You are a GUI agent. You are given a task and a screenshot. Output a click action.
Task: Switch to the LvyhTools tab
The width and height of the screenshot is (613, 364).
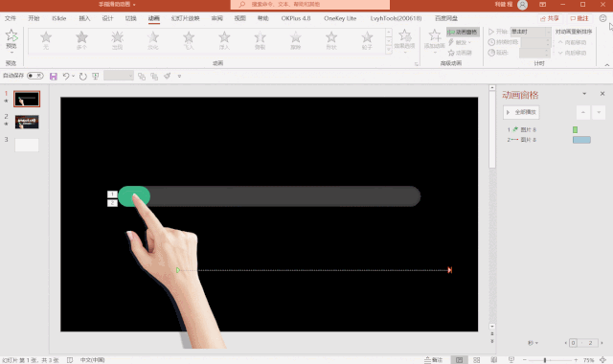click(396, 18)
